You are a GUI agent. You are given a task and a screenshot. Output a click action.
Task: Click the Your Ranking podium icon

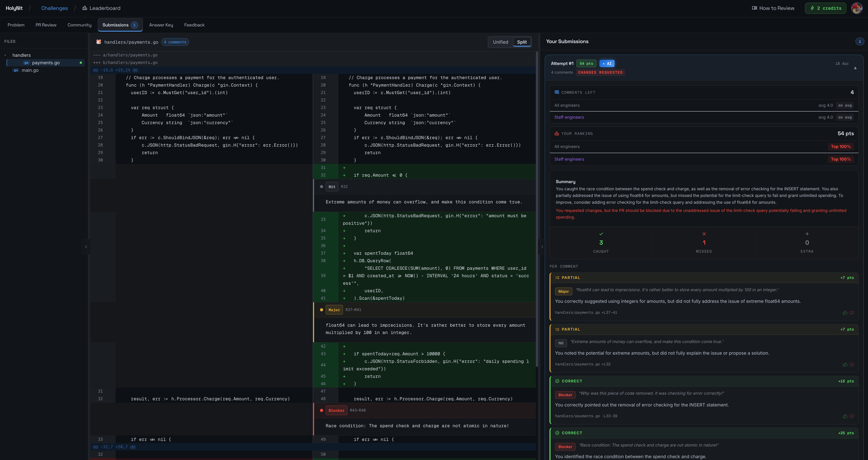click(557, 133)
